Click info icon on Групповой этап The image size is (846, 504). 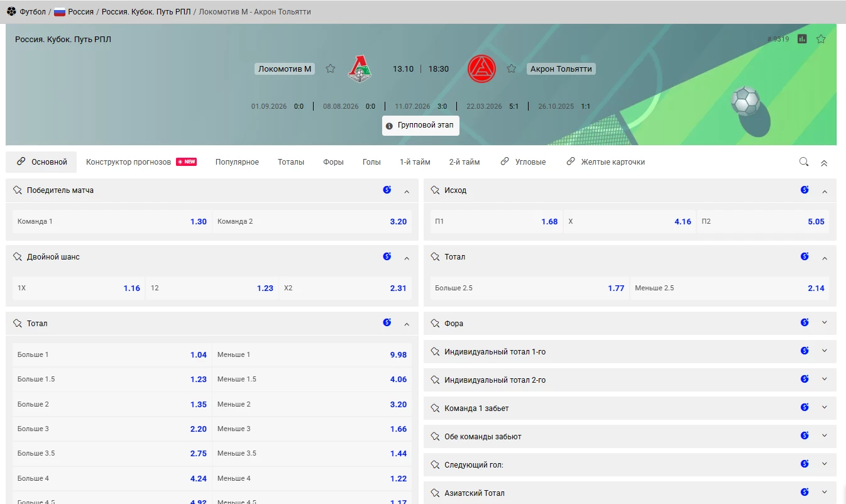pos(389,126)
